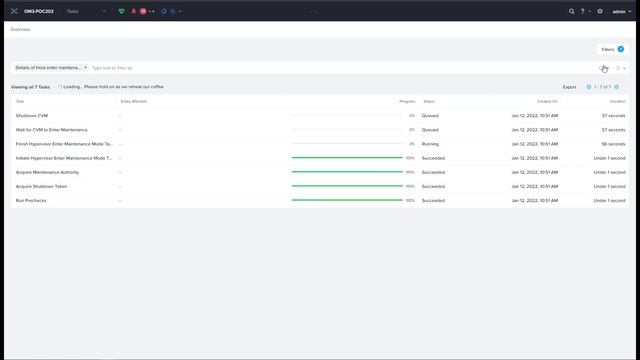Select the Overview tab
The width and height of the screenshot is (640, 360).
[x=20, y=29]
